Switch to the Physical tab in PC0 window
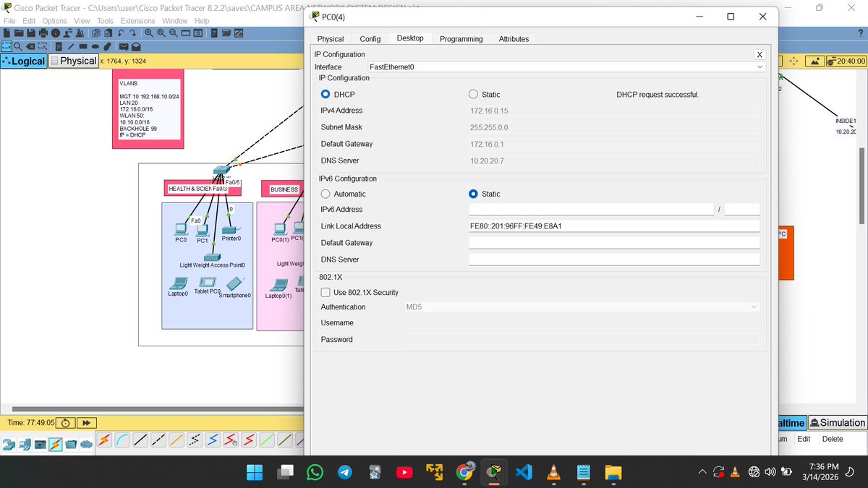 click(x=331, y=39)
